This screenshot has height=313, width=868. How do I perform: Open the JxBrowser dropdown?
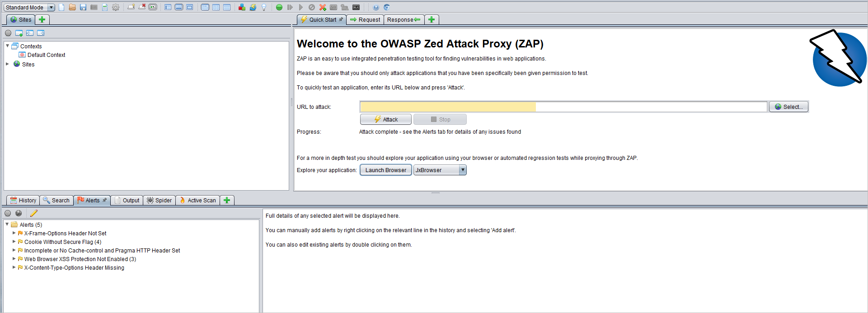tap(440, 170)
